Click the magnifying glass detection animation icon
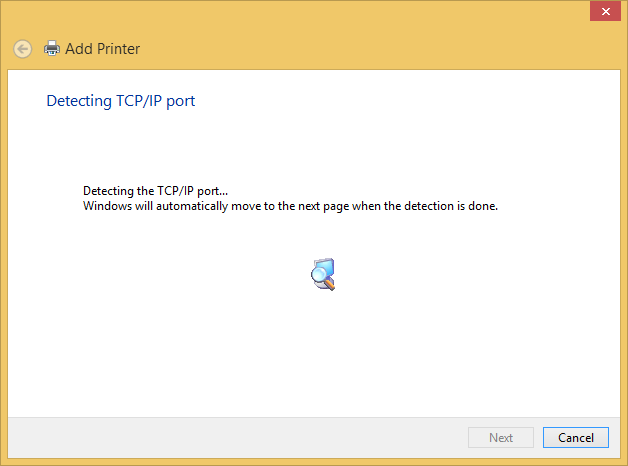This screenshot has height=466, width=628. coord(323,274)
